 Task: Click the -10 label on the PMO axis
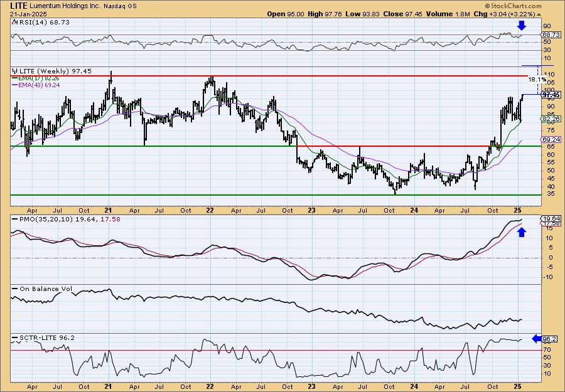549,277
